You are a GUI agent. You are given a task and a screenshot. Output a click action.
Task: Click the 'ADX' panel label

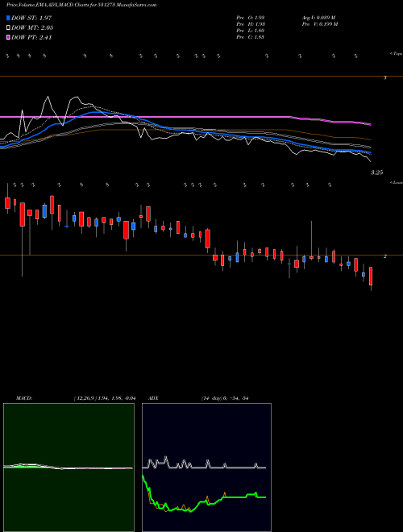(152, 398)
